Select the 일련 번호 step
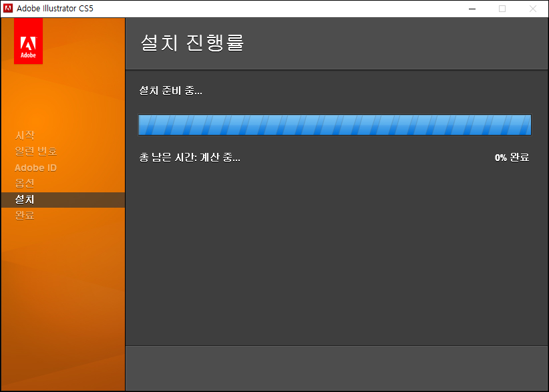Image resolution: width=549 pixels, height=392 pixels. tap(35, 151)
